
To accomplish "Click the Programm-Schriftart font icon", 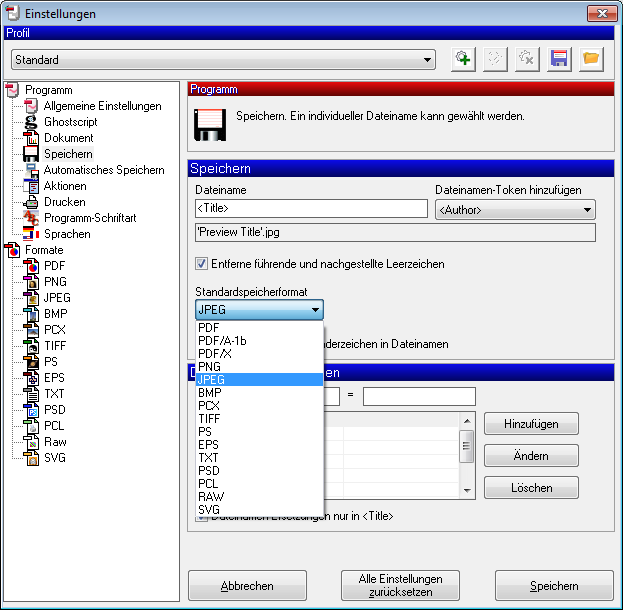I will click(x=31, y=218).
